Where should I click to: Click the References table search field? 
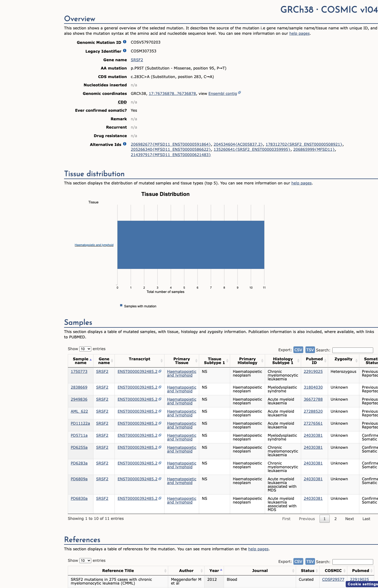pyautogui.click(x=353, y=562)
